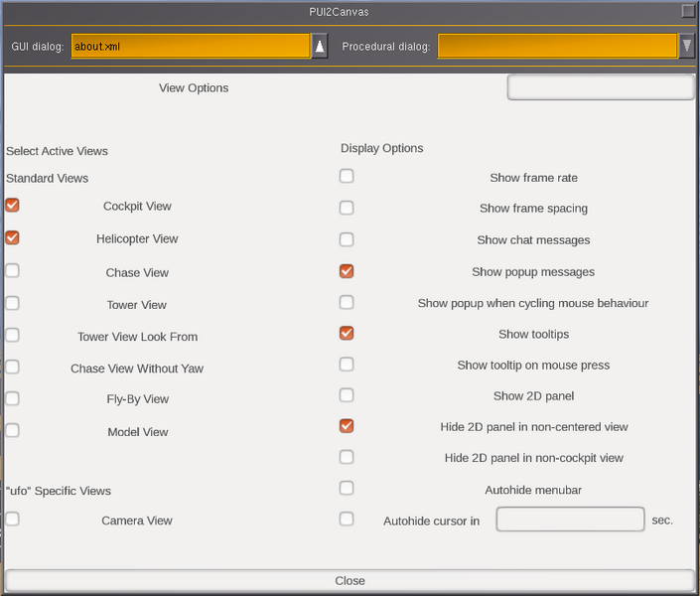Check the Camera View checkbox
Image resolution: width=700 pixels, height=596 pixels.
pyautogui.click(x=13, y=519)
